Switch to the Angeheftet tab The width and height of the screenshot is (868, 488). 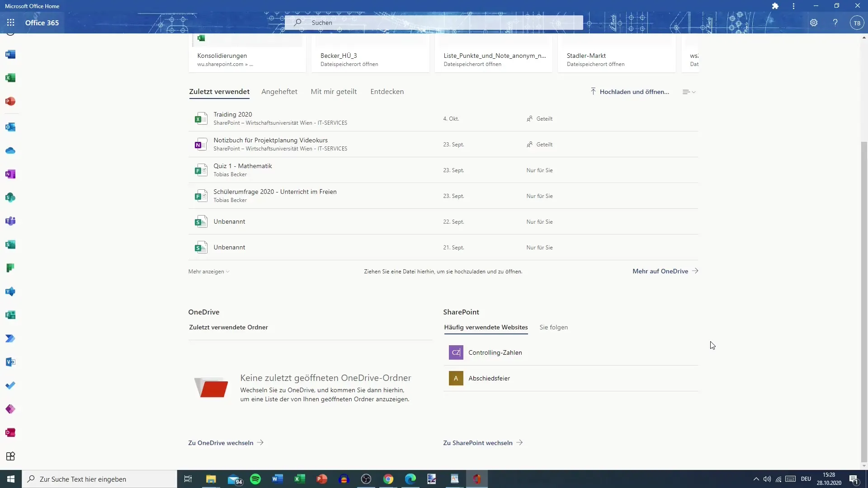pos(279,92)
